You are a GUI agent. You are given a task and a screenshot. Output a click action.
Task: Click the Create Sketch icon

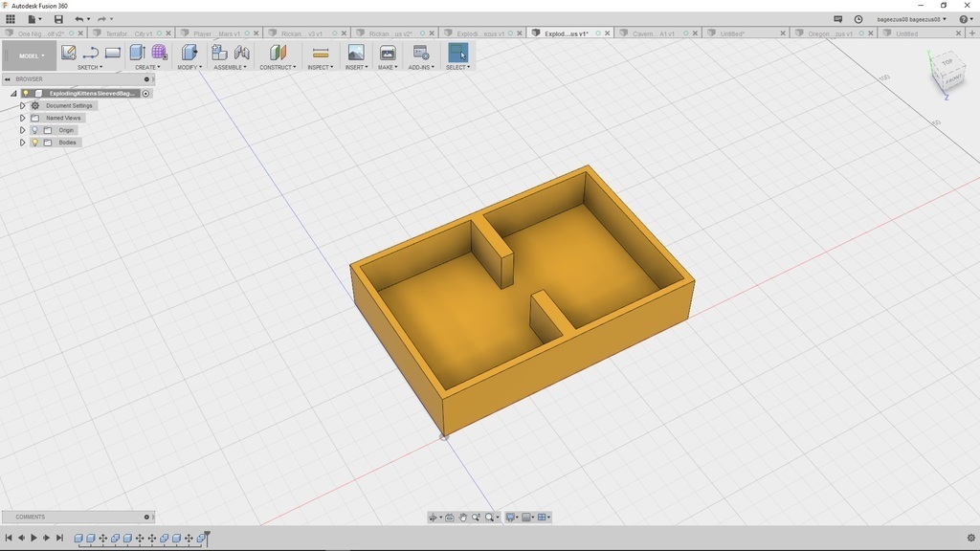68,53
